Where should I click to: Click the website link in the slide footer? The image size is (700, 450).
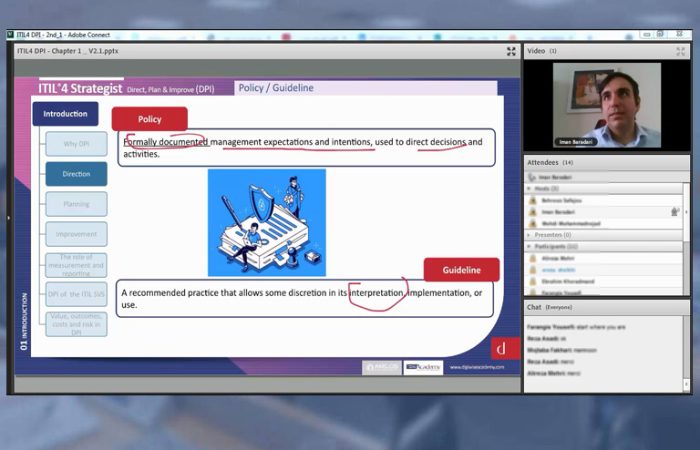point(477,367)
